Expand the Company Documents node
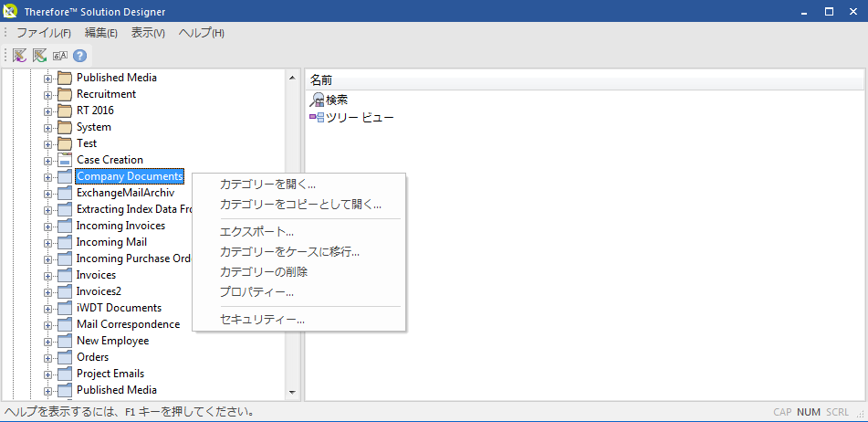This screenshot has width=868, height=422. (x=47, y=177)
